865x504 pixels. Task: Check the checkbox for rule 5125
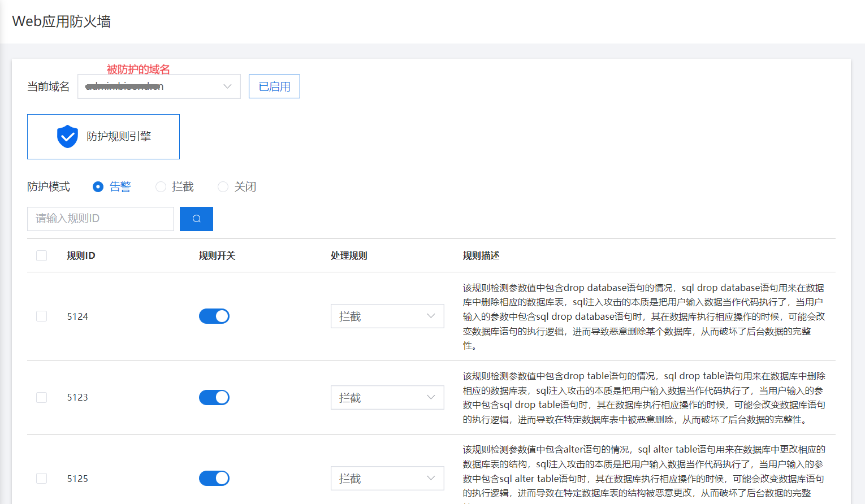[x=41, y=479]
